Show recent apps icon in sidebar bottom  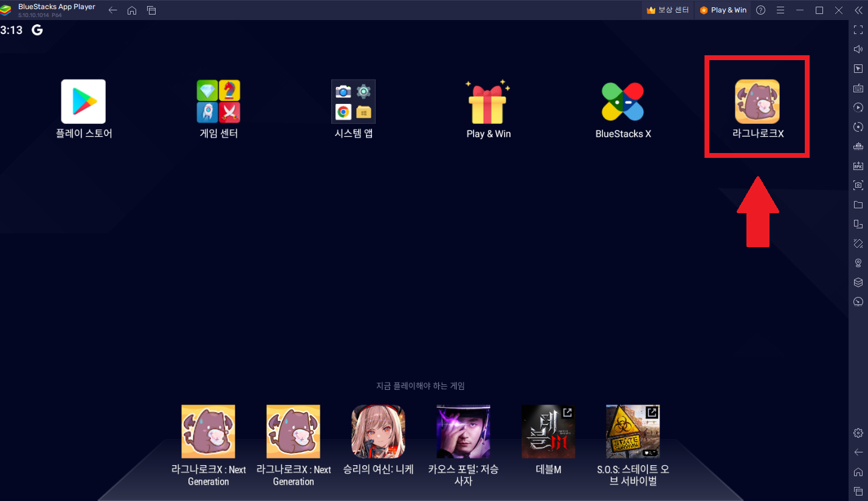[858, 491]
